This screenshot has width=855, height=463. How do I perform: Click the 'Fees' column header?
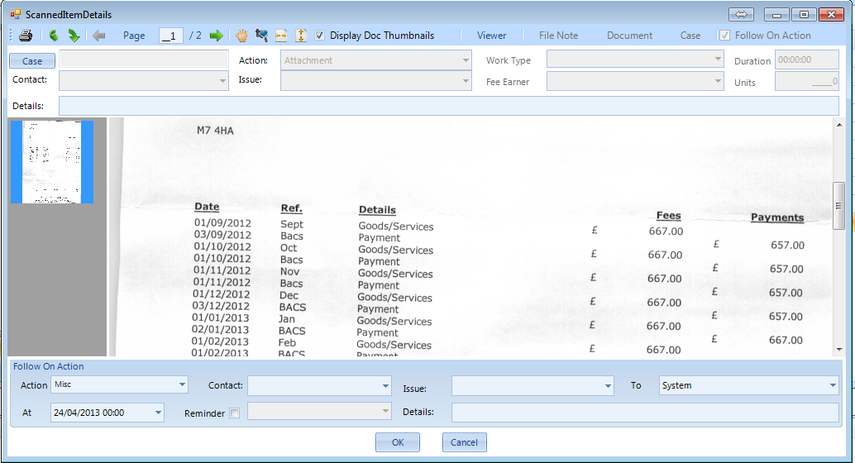point(669,215)
